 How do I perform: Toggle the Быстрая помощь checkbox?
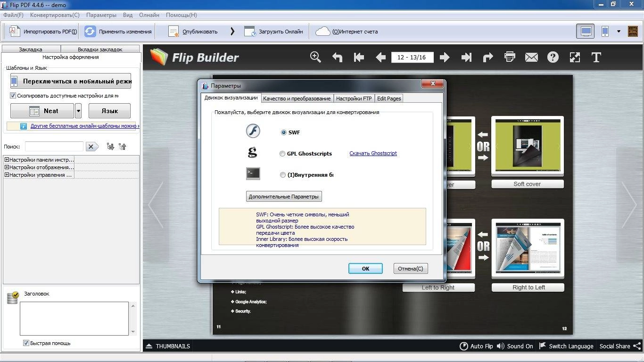pos(26,343)
